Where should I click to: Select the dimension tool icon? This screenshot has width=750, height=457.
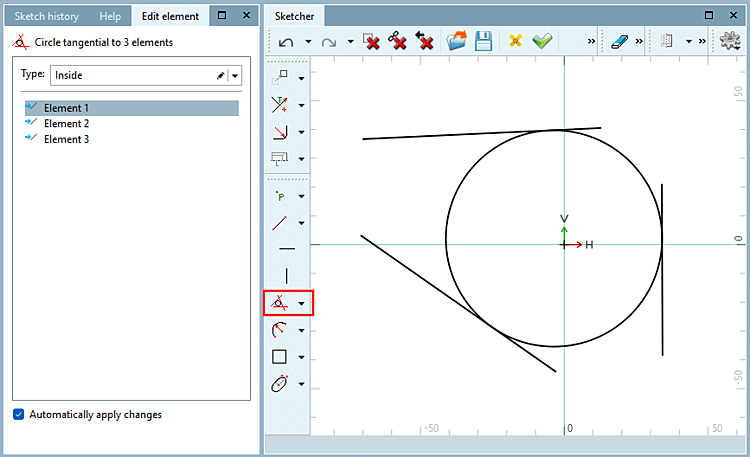(279, 158)
